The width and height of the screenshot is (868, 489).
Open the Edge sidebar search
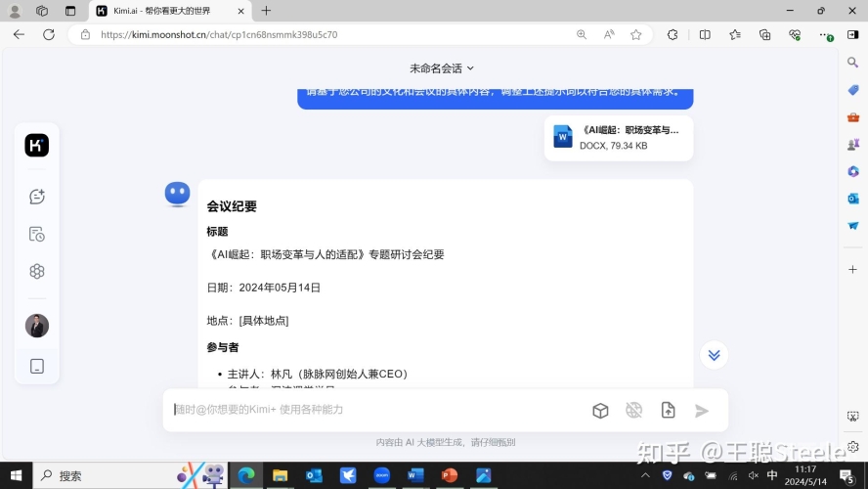tap(852, 62)
